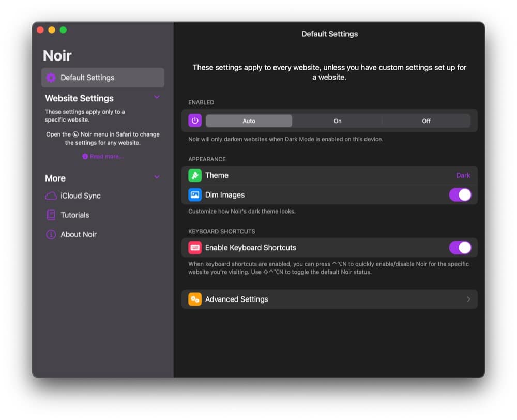Screen dimensions: 517x420
Task: Open the Advanced Settings row
Action: [329, 299]
